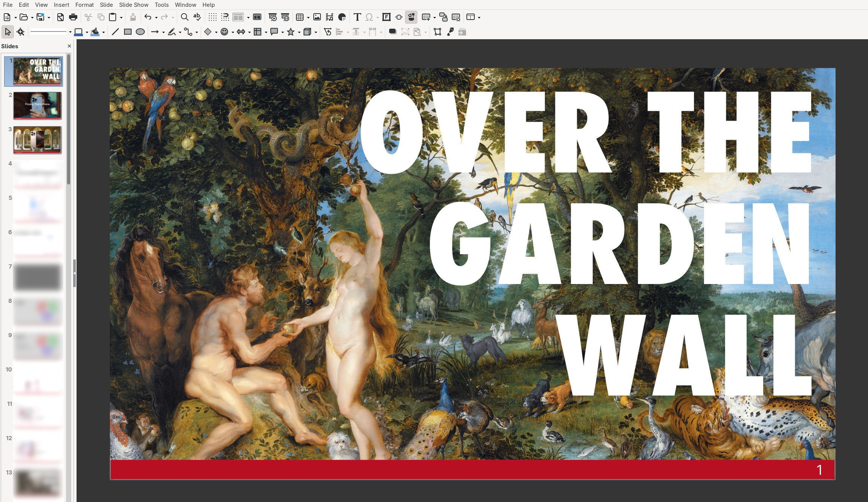Click the Rotate tool
868x502 pixels.
pos(328,32)
